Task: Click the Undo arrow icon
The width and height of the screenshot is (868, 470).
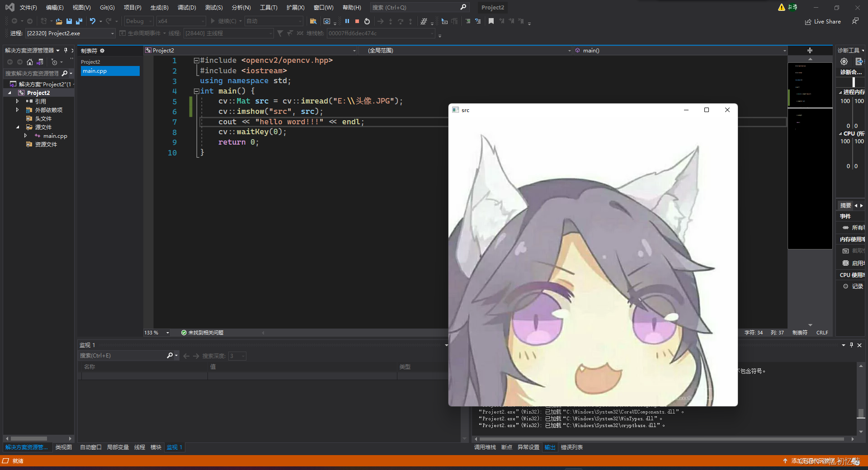Action: pyautogui.click(x=93, y=21)
